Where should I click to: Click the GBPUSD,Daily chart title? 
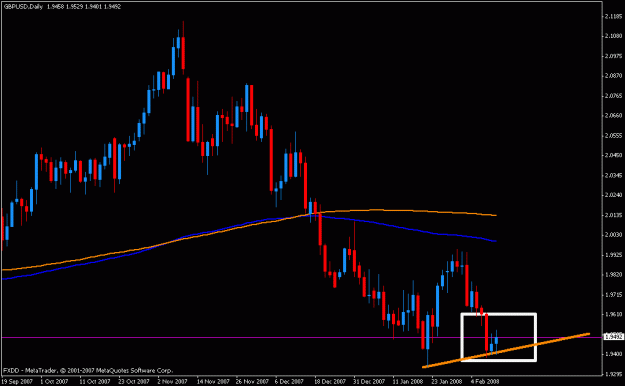coord(23,7)
